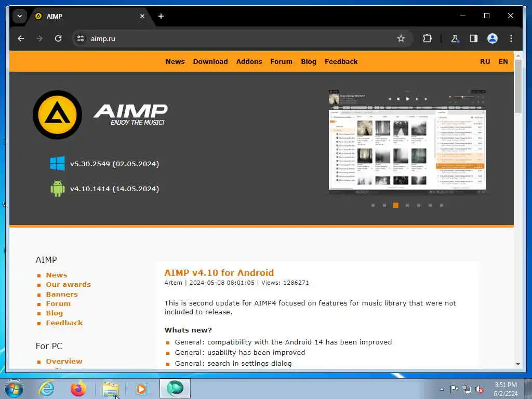The height and width of the screenshot is (399, 532).
Task: Open Windows Explorer folder on taskbar
Action: [111, 389]
